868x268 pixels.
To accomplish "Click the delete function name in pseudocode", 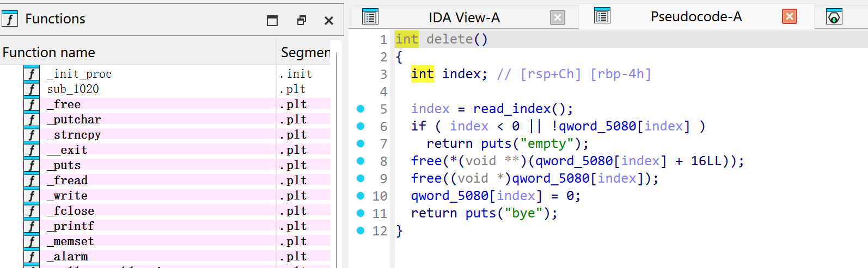I will 449,39.
